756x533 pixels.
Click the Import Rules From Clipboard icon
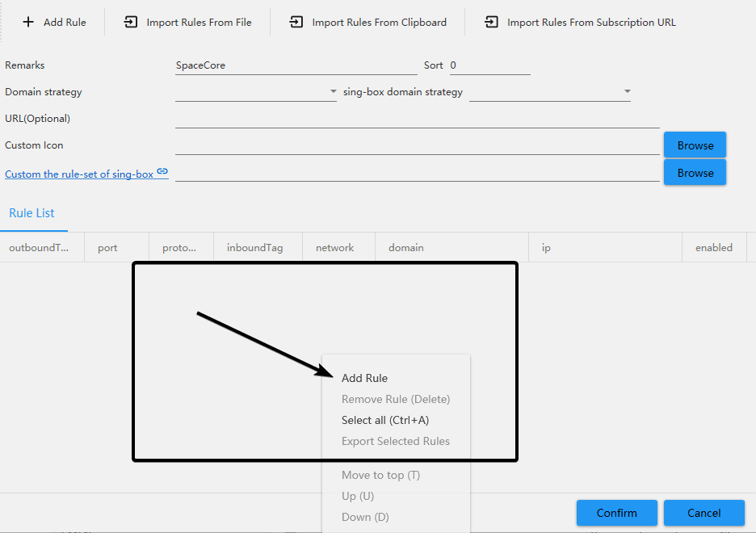(x=296, y=23)
